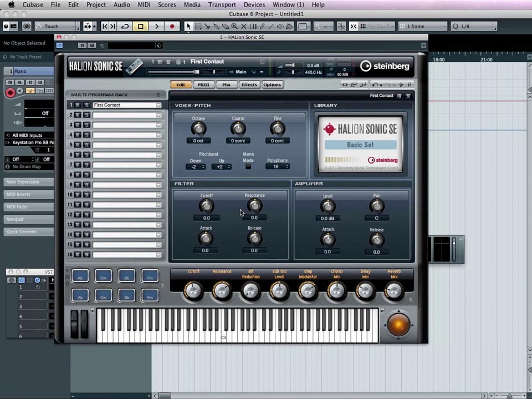Image resolution: width=532 pixels, height=399 pixels.
Task: Click the Octave knob in Voice/Pitch
Action: (198, 129)
